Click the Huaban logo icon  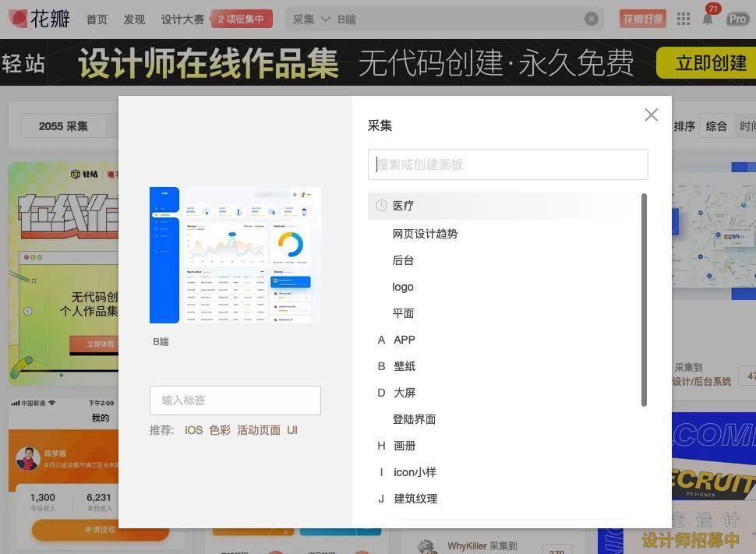[18, 19]
